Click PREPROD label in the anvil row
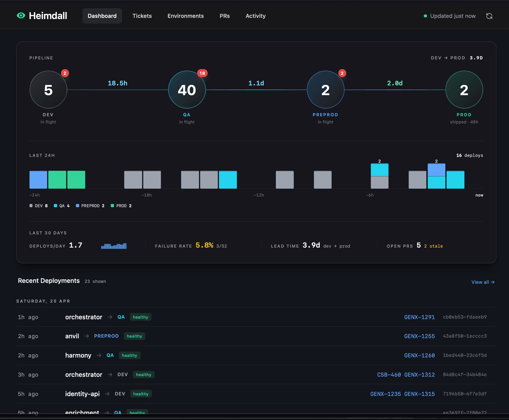Screen dimensions: 509x420 (x=106, y=336)
